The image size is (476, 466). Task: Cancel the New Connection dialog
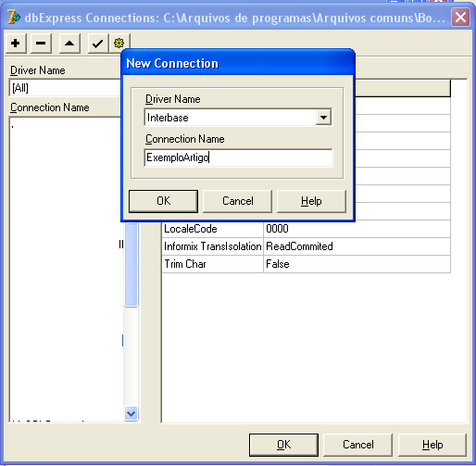tap(237, 201)
